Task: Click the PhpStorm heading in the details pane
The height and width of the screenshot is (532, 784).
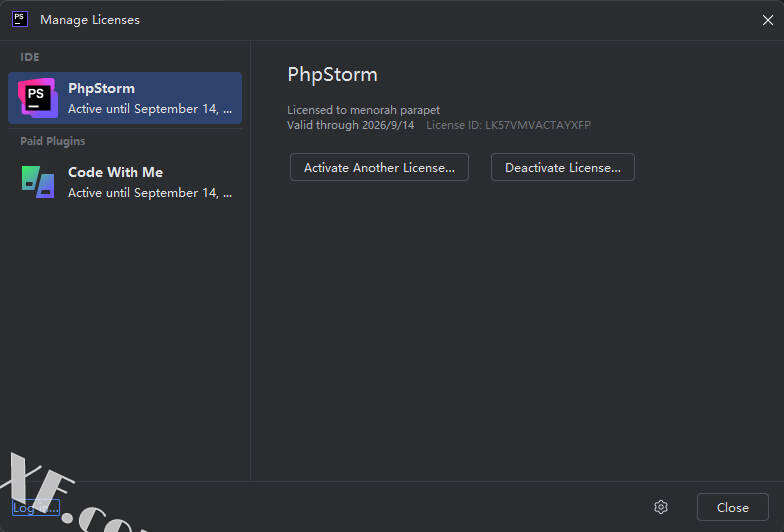Action: pos(332,75)
